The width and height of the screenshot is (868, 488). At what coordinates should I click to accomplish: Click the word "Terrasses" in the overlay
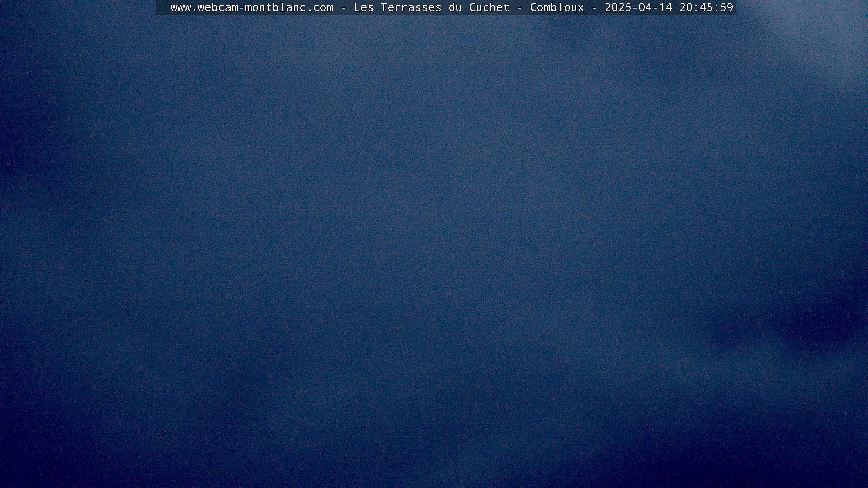point(411,7)
